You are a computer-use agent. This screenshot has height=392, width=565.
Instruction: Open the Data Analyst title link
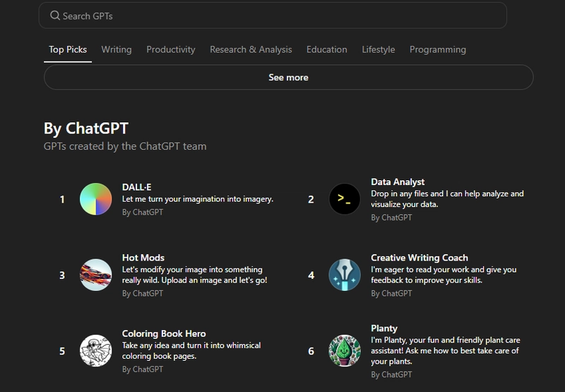(398, 182)
